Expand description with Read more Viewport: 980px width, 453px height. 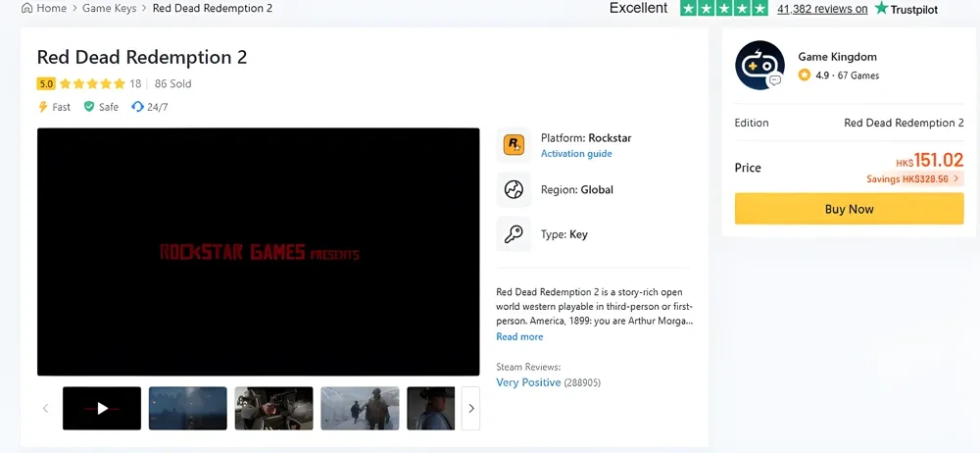pos(519,337)
